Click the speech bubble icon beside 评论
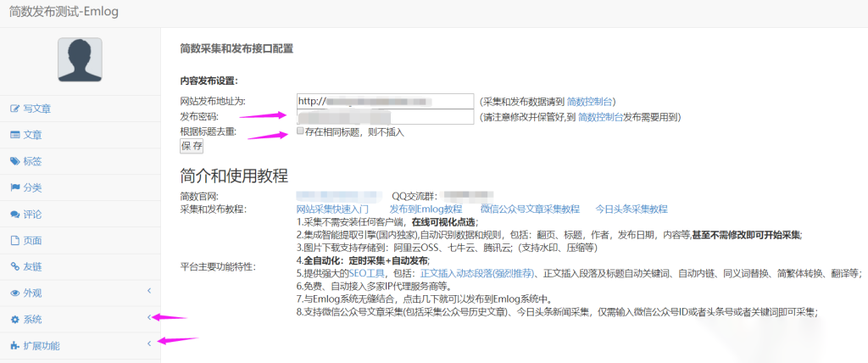 click(15, 214)
